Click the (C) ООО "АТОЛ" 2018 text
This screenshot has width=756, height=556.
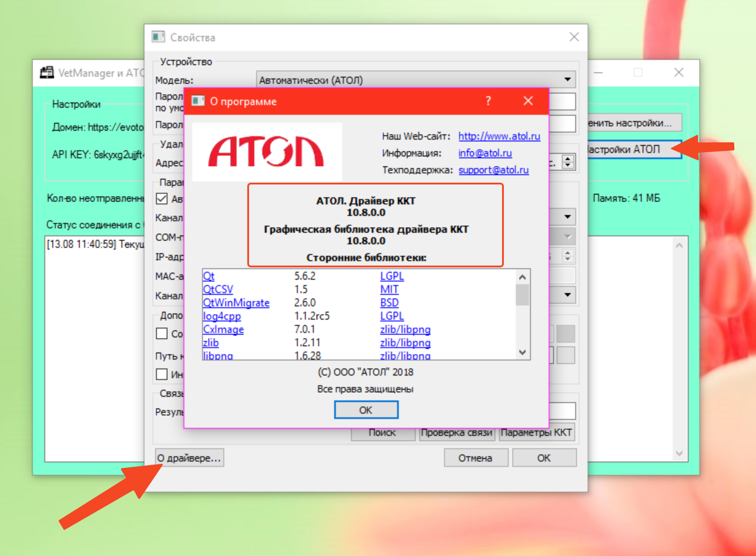click(x=366, y=372)
